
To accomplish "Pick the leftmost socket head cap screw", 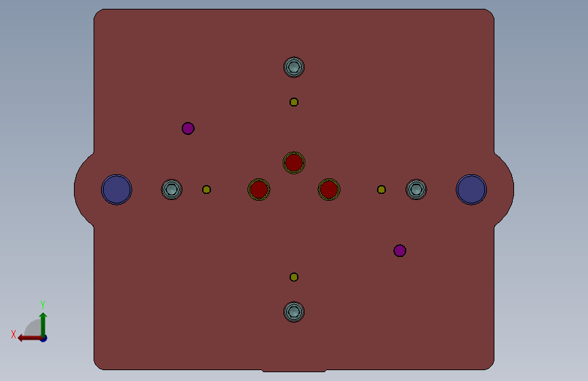I will [172, 189].
